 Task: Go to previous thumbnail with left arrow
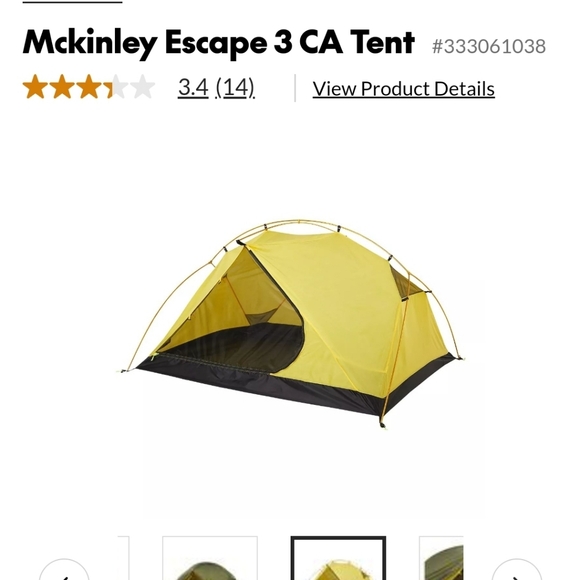[x=64, y=570]
